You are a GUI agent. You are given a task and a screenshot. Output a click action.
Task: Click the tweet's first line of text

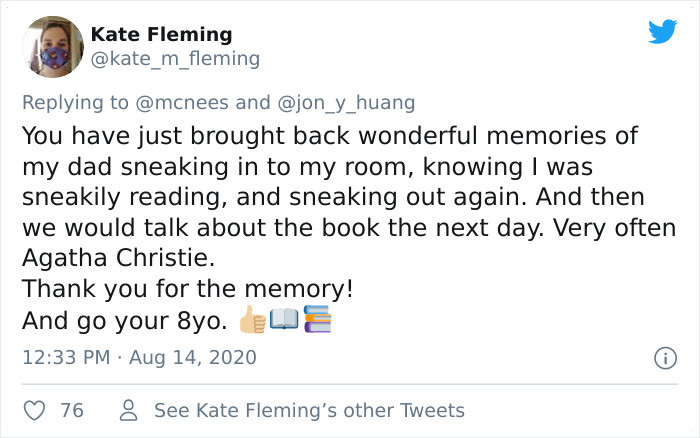pyautogui.click(x=329, y=134)
